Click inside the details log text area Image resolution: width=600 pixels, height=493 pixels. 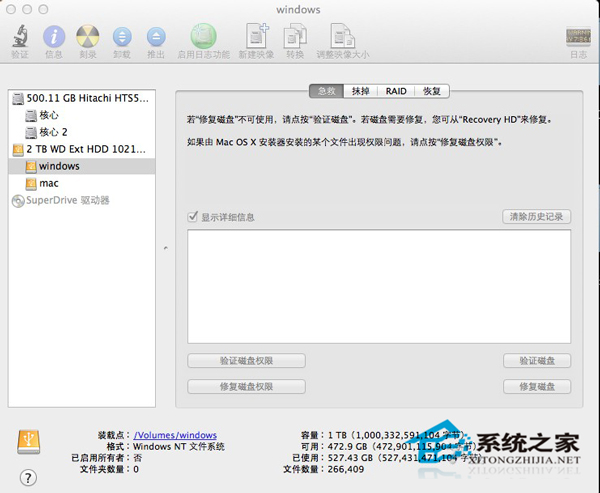click(379, 286)
